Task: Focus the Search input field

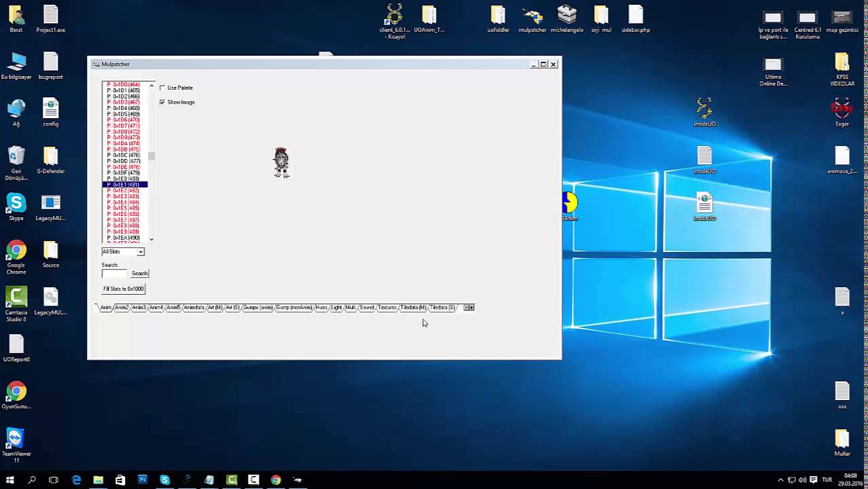Action: (114, 273)
